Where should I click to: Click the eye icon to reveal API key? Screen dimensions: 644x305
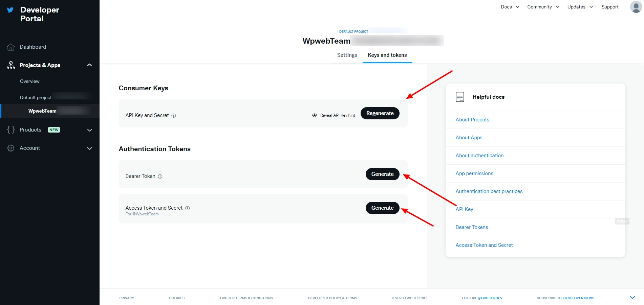point(315,115)
